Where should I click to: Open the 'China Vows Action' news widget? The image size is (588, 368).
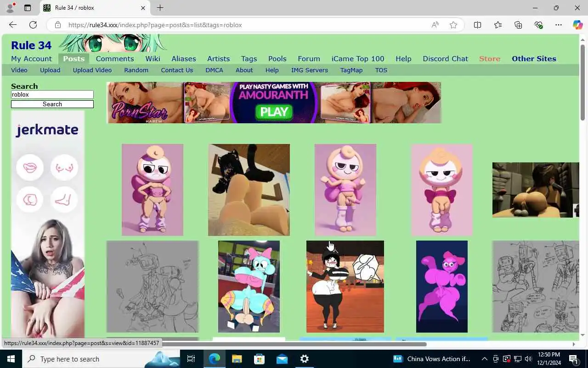pyautogui.click(x=432, y=359)
